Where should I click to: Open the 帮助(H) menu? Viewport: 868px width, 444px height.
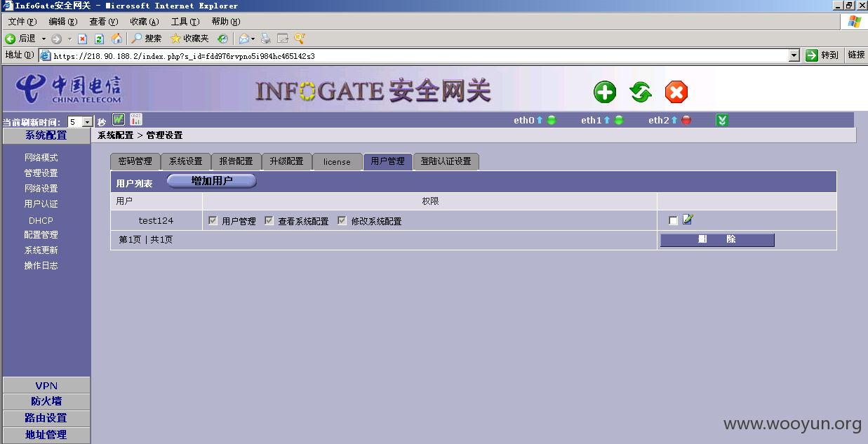tap(225, 22)
